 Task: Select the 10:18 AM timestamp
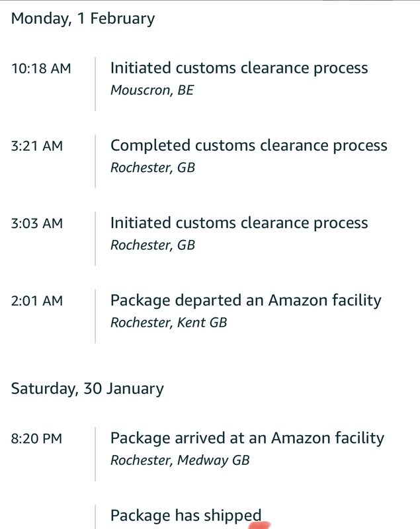pos(41,68)
